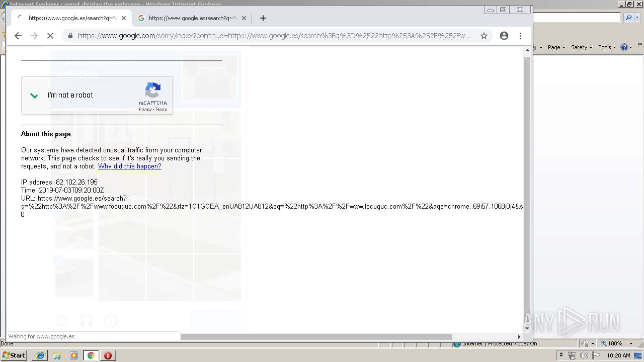
Task: Open a new Chrome tab
Action: pos(263,18)
